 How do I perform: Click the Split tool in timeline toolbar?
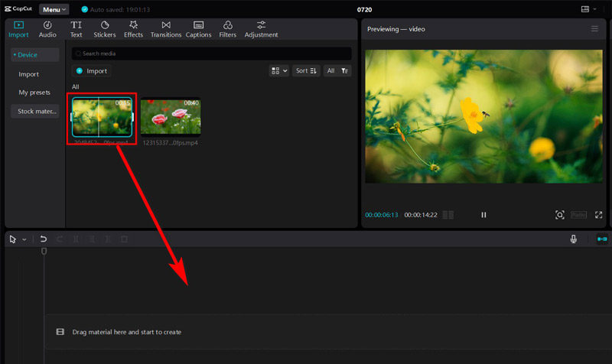click(x=76, y=239)
